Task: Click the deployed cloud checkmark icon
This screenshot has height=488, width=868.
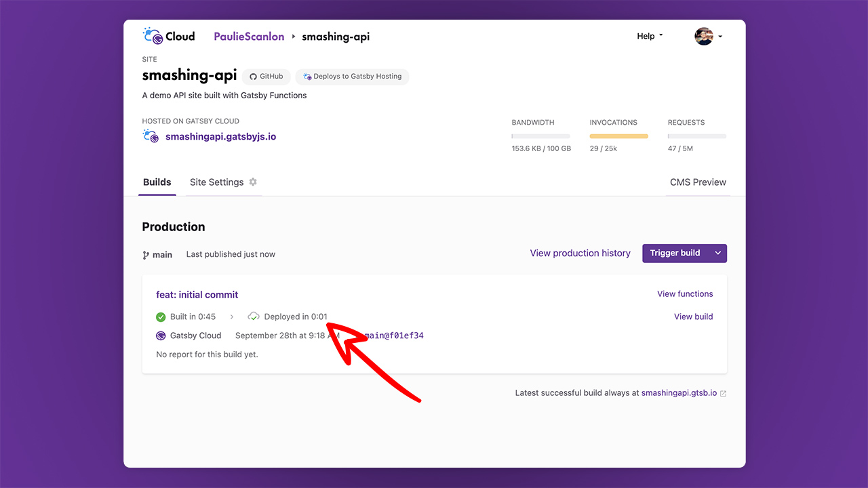Action: coord(254,317)
